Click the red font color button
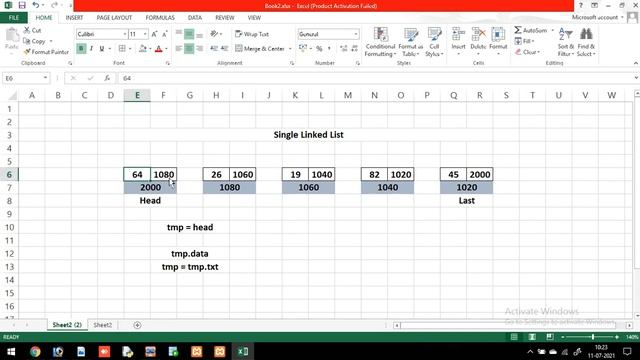Image resolution: width=640 pixels, height=360 pixels. (x=159, y=49)
